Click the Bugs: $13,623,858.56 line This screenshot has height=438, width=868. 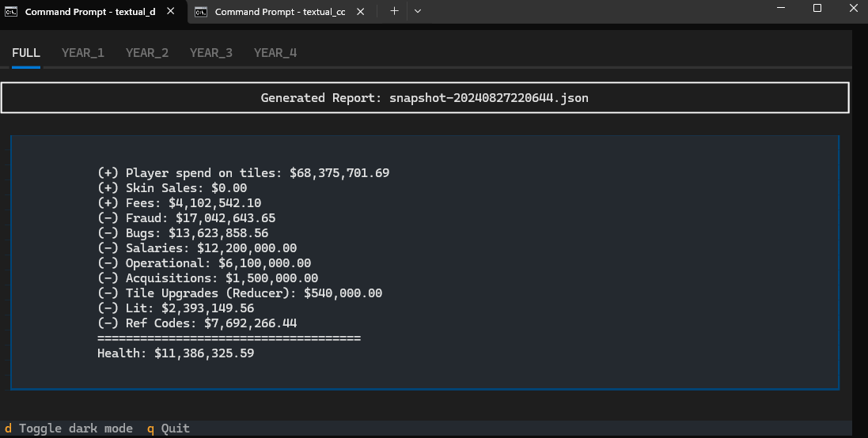coord(183,232)
